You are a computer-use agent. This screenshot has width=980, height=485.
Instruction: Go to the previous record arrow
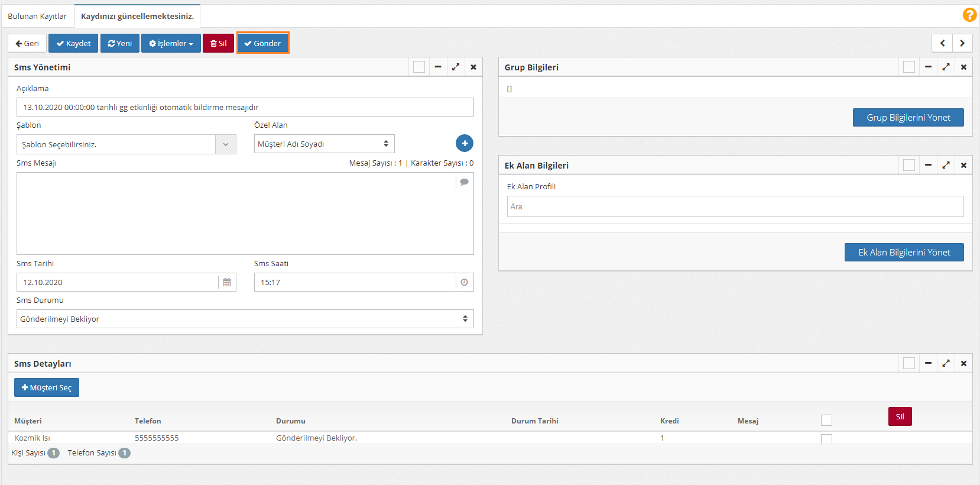coord(942,43)
